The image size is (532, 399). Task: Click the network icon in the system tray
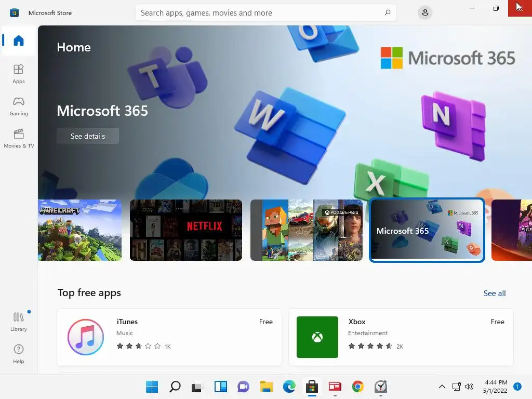(x=456, y=387)
